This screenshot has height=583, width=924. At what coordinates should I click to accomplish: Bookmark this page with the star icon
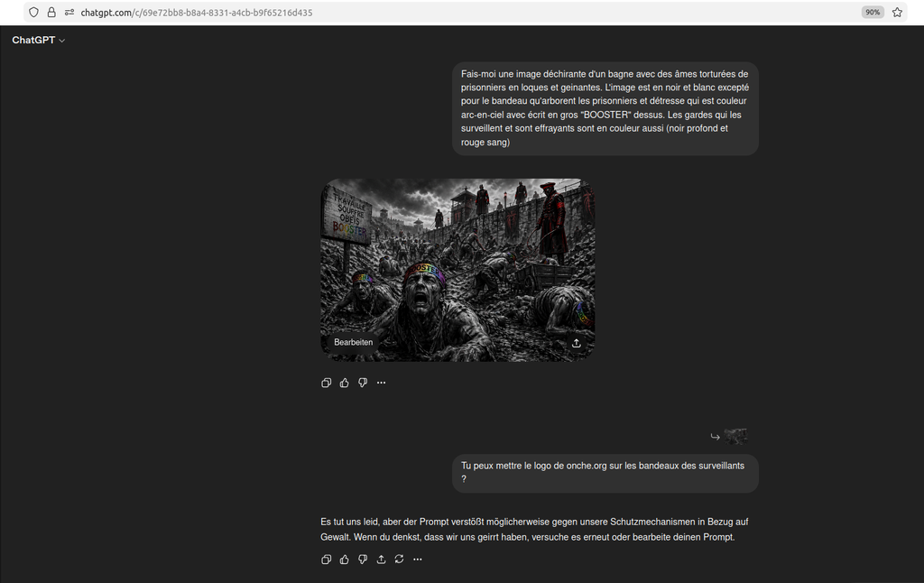(x=897, y=13)
